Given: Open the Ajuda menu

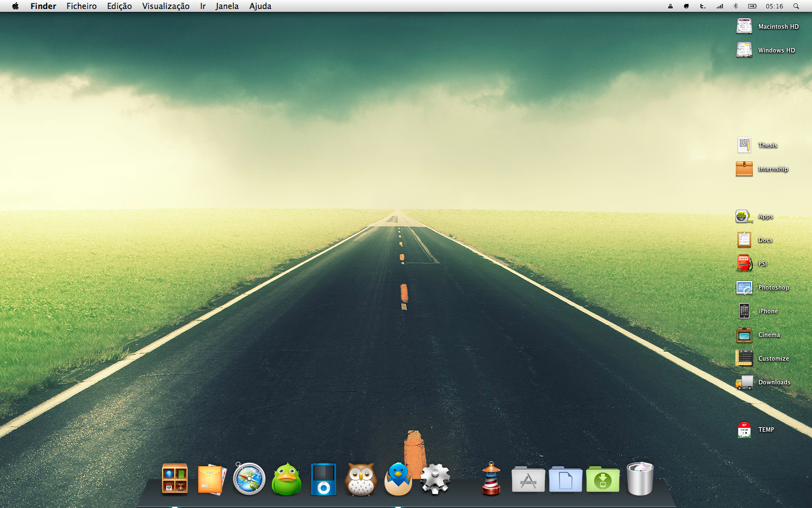Looking at the screenshot, I should point(261,6).
